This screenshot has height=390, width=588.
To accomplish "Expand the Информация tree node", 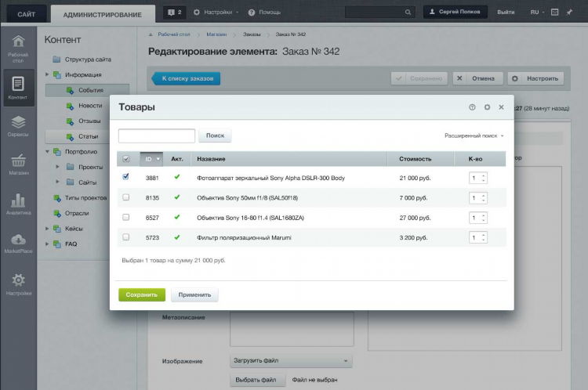I will [47, 74].
